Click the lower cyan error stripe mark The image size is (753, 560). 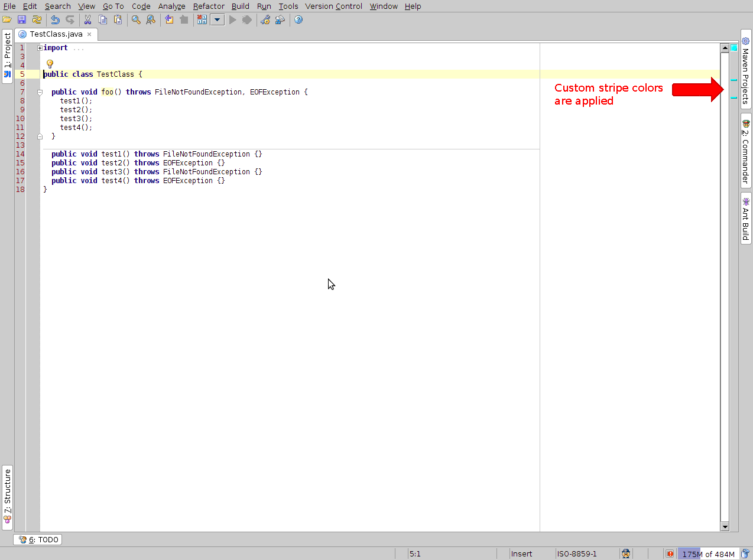pos(733,97)
